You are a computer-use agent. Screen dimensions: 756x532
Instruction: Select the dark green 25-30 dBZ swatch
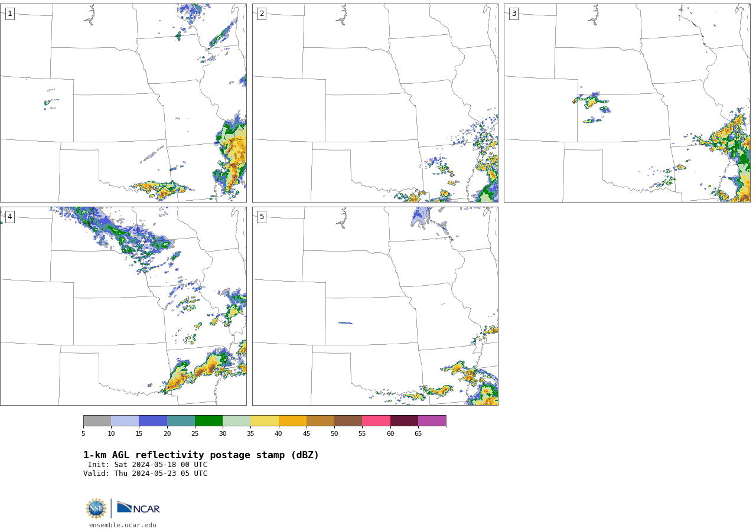(x=208, y=421)
